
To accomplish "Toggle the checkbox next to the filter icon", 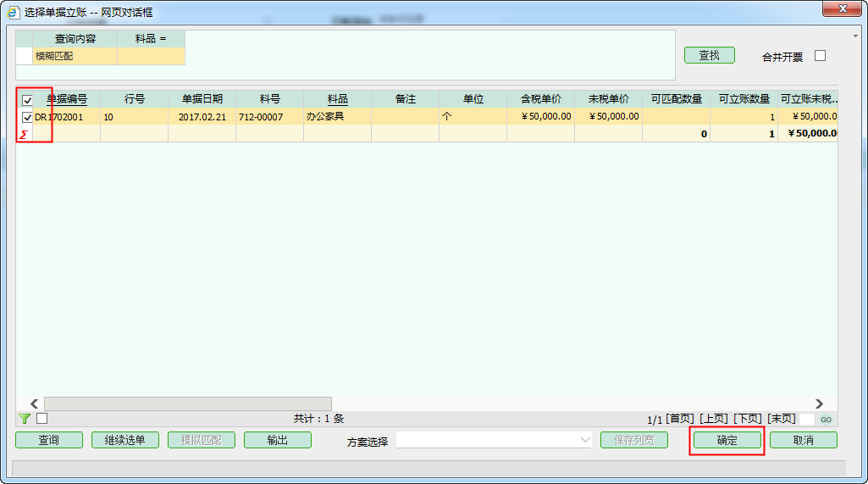I will coord(42,418).
